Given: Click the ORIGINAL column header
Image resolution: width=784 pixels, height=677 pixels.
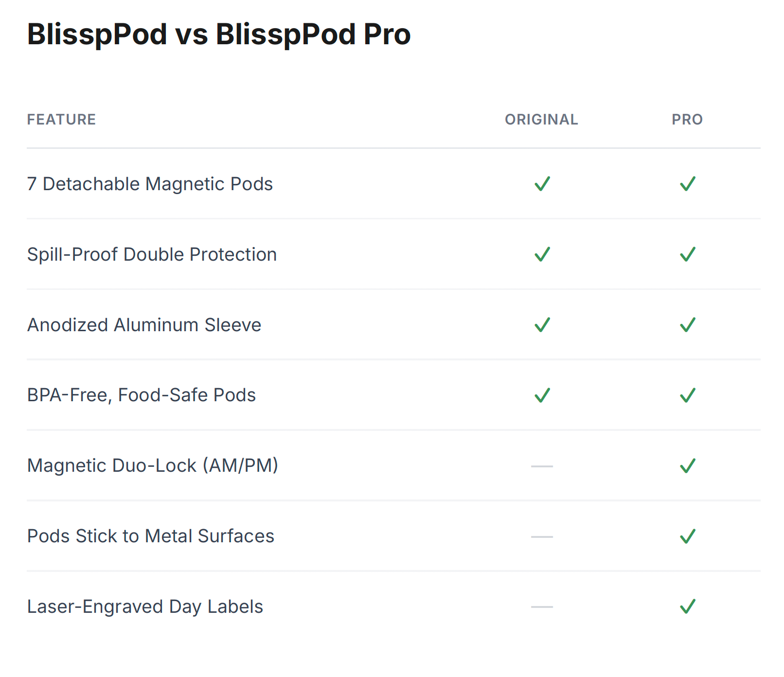Looking at the screenshot, I should pos(541,120).
